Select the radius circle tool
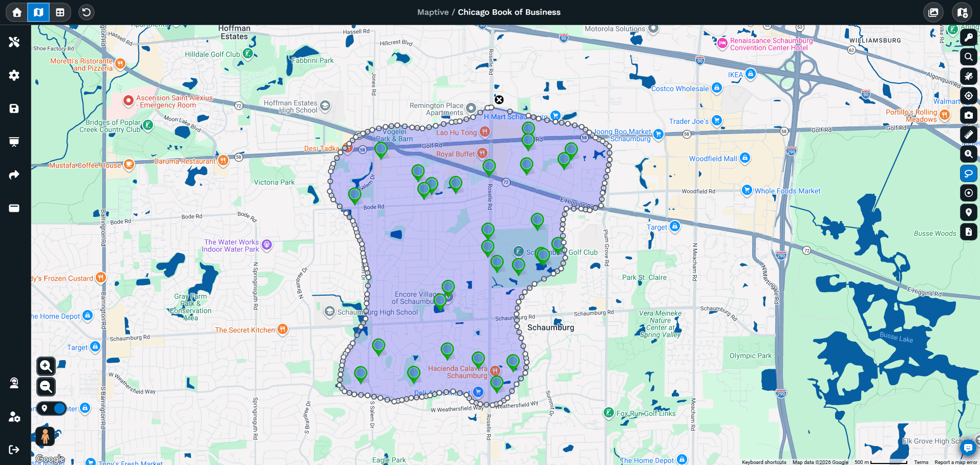980x465 pixels. pyautogui.click(x=969, y=193)
